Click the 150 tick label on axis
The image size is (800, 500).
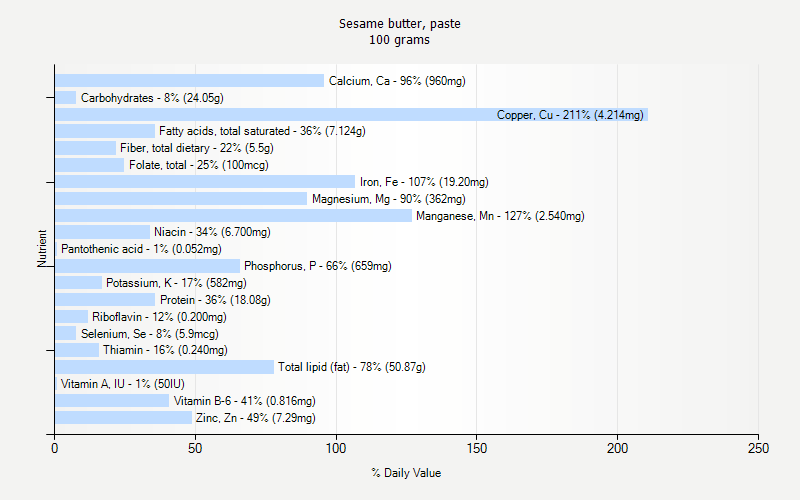click(477, 448)
